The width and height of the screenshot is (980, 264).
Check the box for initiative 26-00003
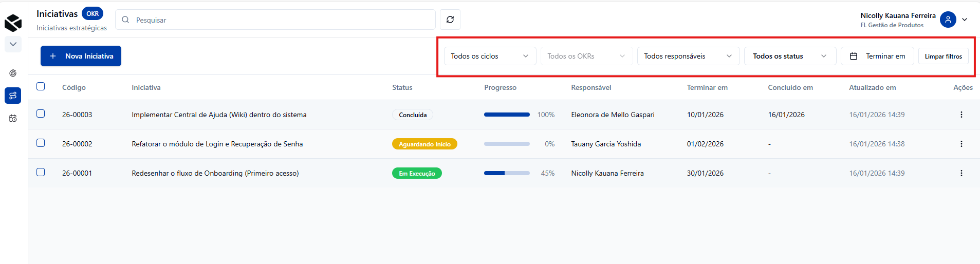(x=41, y=114)
